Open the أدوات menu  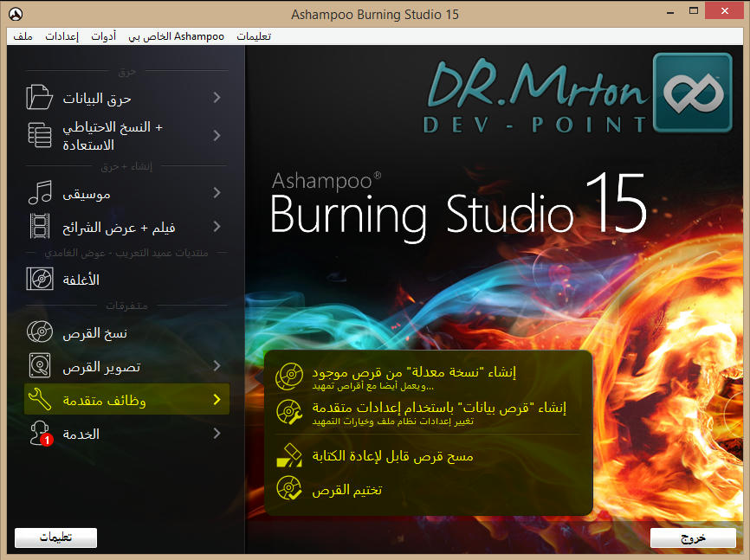pos(104,36)
